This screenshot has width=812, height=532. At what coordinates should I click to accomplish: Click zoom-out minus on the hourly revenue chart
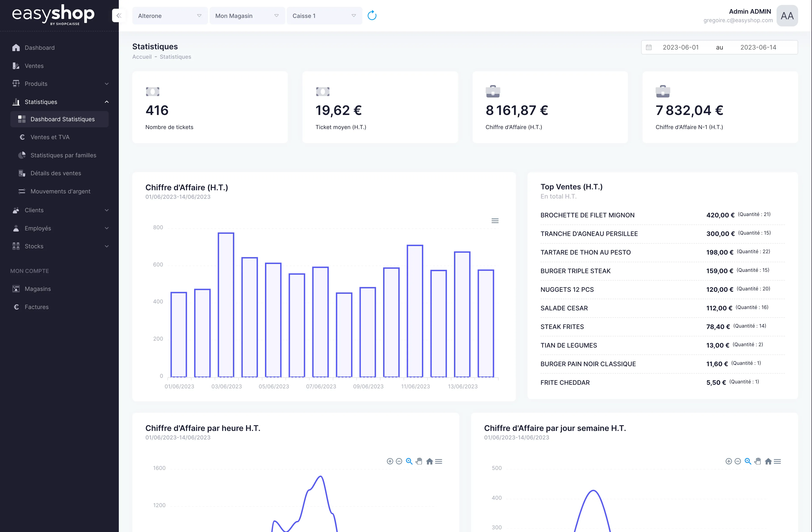click(399, 461)
